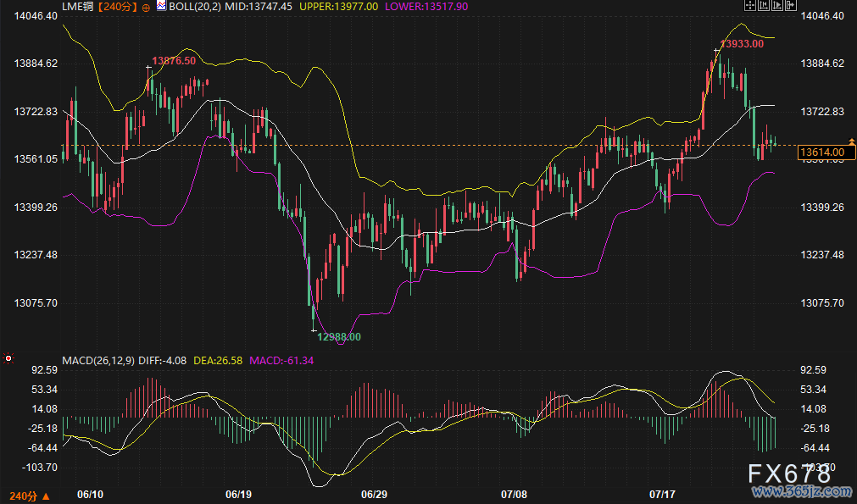857x504 pixels.
Task: Click the MID:13747.45 value
Action: [259, 7]
